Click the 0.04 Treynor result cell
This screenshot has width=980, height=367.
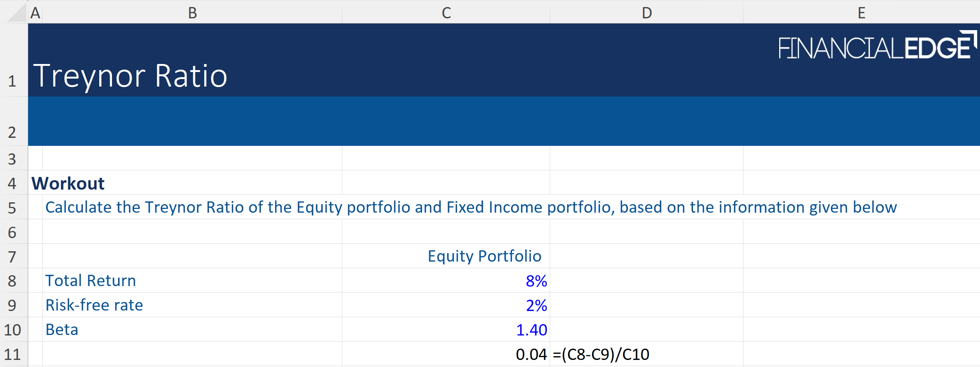pos(531,354)
